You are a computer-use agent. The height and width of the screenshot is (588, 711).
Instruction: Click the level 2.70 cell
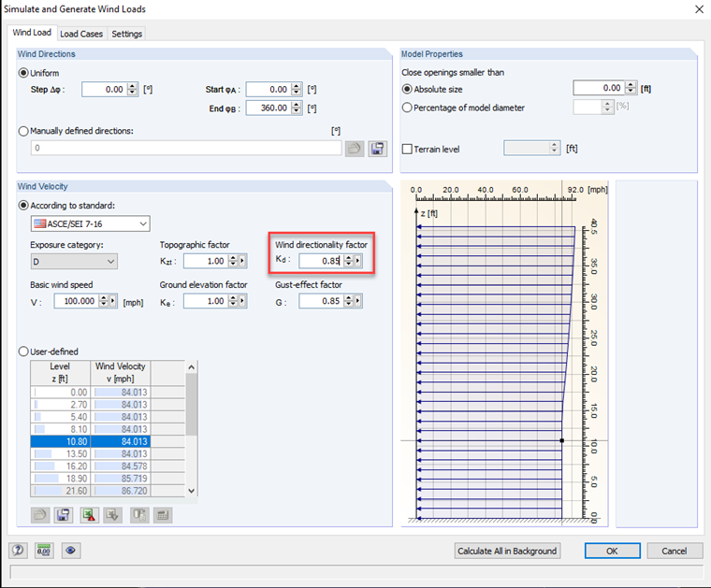point(61,405)
